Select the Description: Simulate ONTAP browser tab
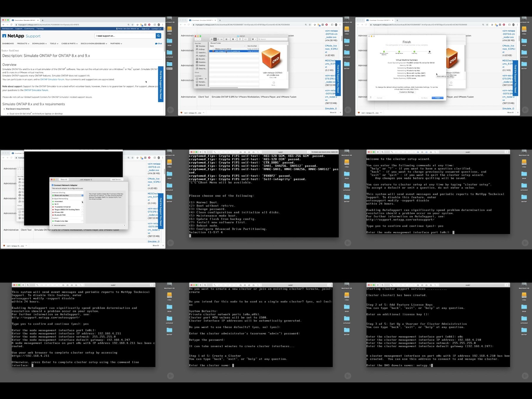Viewport: 532px width, 399px height. click(x=25, y=20)
